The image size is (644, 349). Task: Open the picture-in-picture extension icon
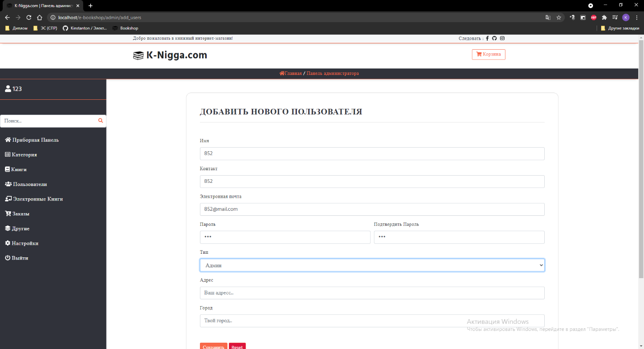pyautogui.click(x=583, y=18)
